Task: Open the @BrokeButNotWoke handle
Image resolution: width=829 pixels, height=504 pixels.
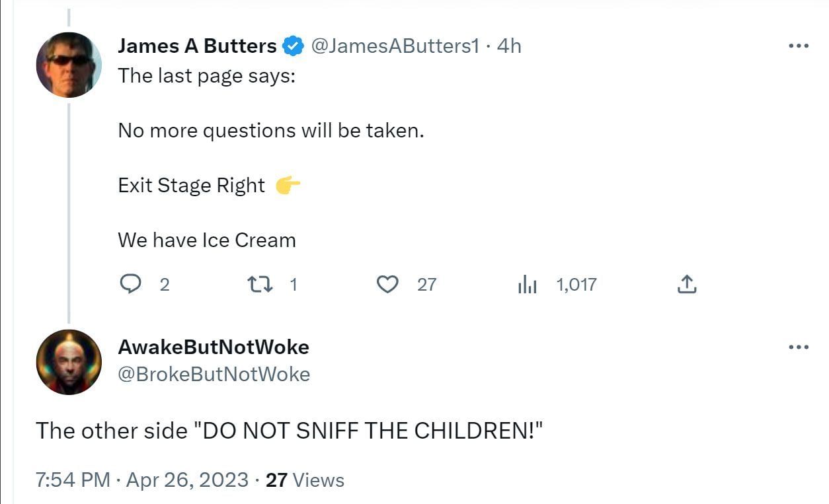Action: (214, 374)
